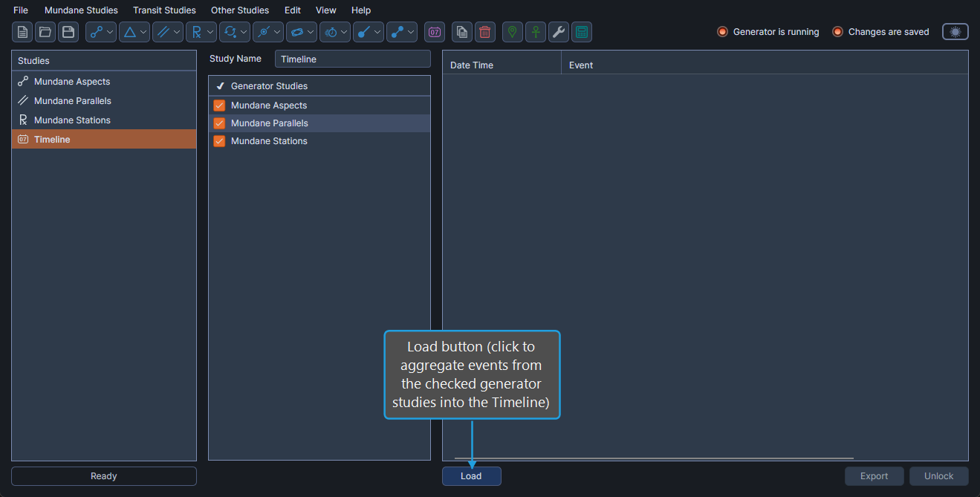Open dropdown arrow beside triangle toolbar icon

143,32
